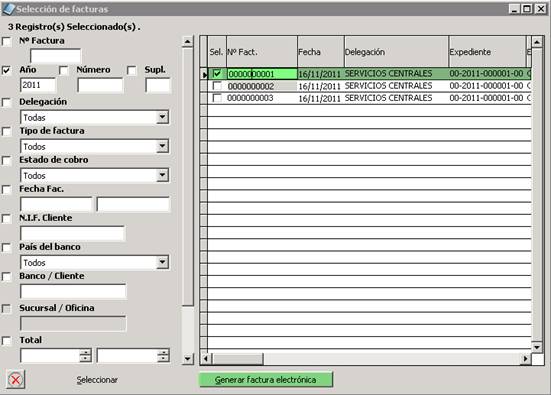Open the Delegación dropdown showing Todas
551x395 pixels.
tap(162, 117)
